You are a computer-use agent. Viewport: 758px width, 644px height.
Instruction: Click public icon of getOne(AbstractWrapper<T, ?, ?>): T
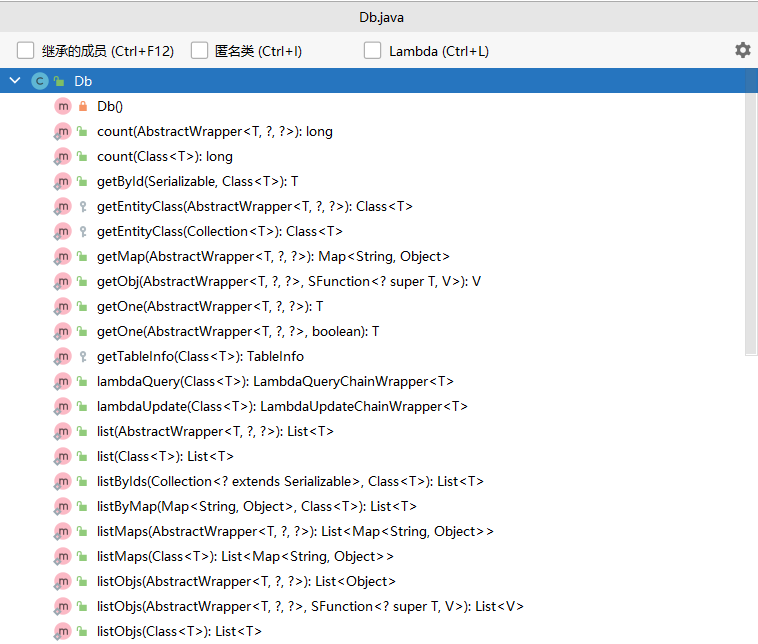pos(83,307)
